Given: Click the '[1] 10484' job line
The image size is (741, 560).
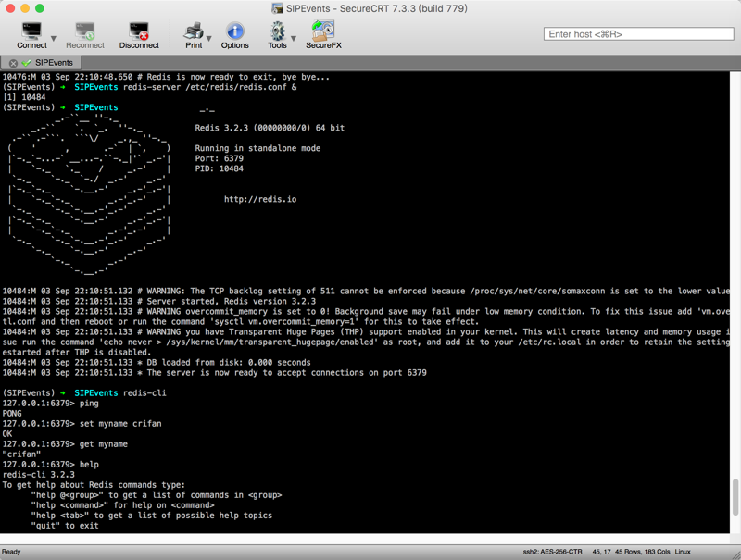Looking at the screenshot, I should [24, 97].
